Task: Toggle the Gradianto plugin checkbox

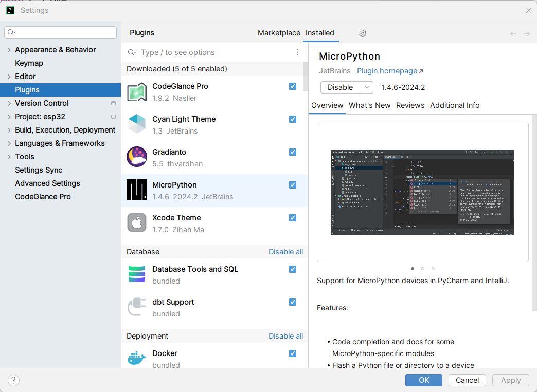Action: pos(293,152)
